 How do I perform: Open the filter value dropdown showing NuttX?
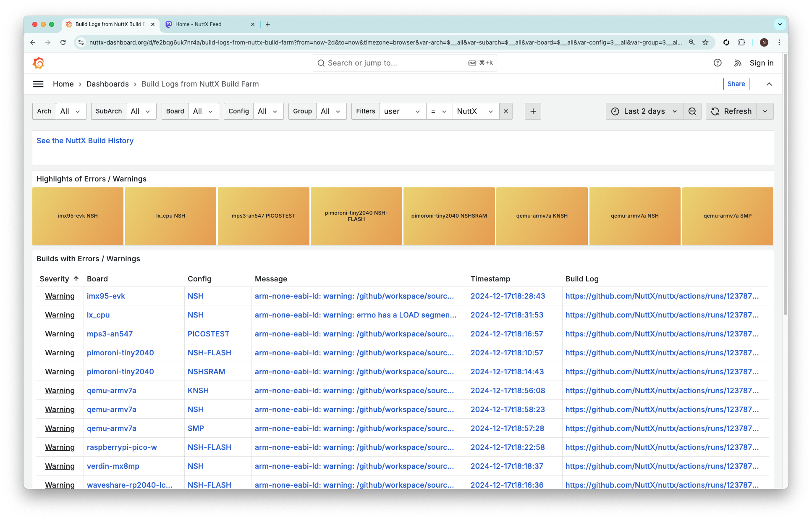click(x=476, y=111)
